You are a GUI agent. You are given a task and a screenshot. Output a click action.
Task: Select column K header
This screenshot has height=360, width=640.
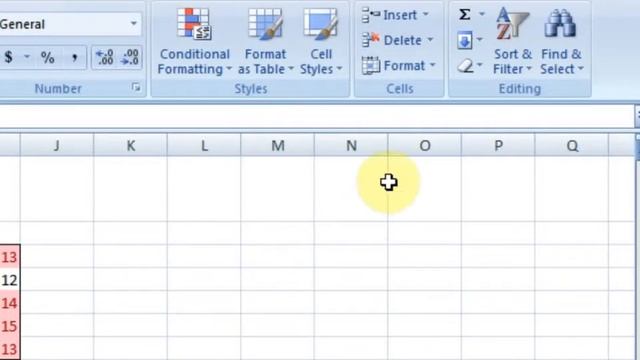click(130, 145)
